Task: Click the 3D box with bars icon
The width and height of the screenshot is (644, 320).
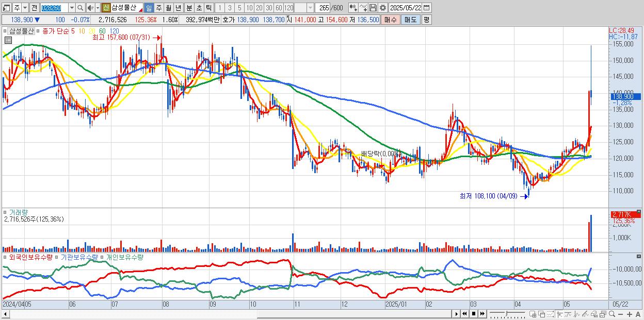Action: 594,314
